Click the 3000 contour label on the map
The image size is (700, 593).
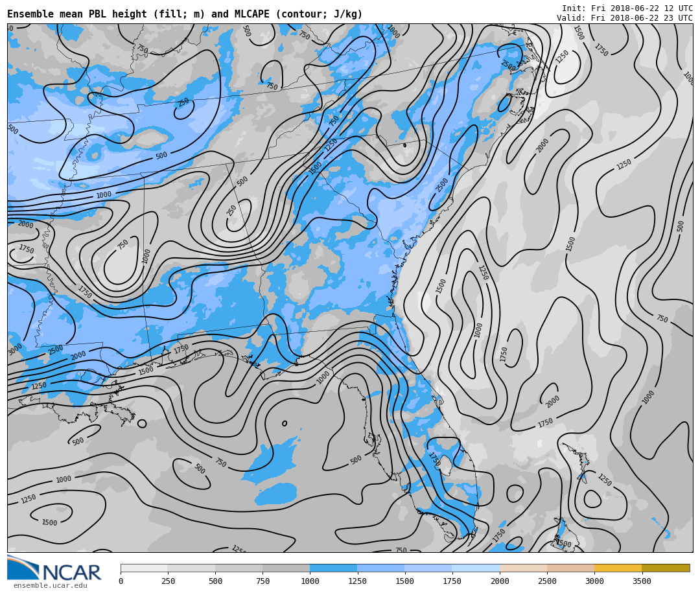[15, 349]
